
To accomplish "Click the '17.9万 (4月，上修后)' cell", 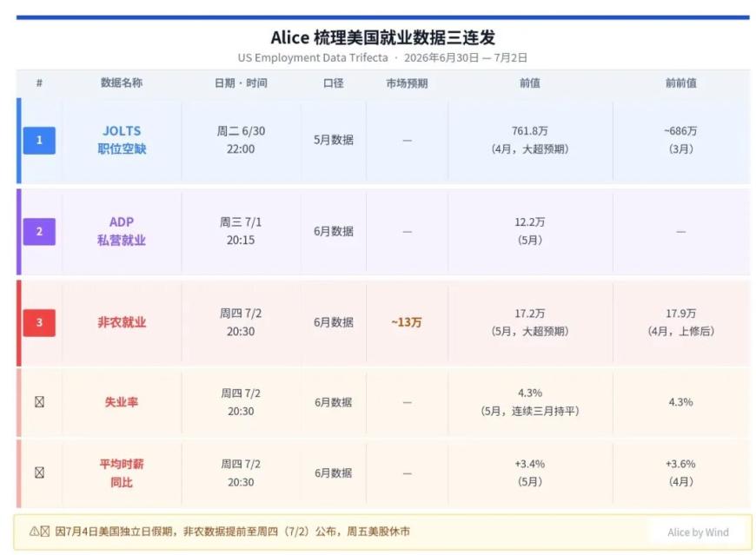I will click(680, 322).
